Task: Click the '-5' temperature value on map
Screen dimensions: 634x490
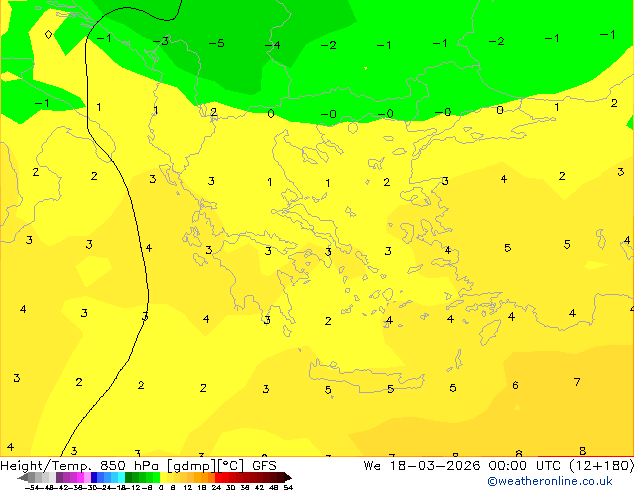Action: (x=216, y=43)
